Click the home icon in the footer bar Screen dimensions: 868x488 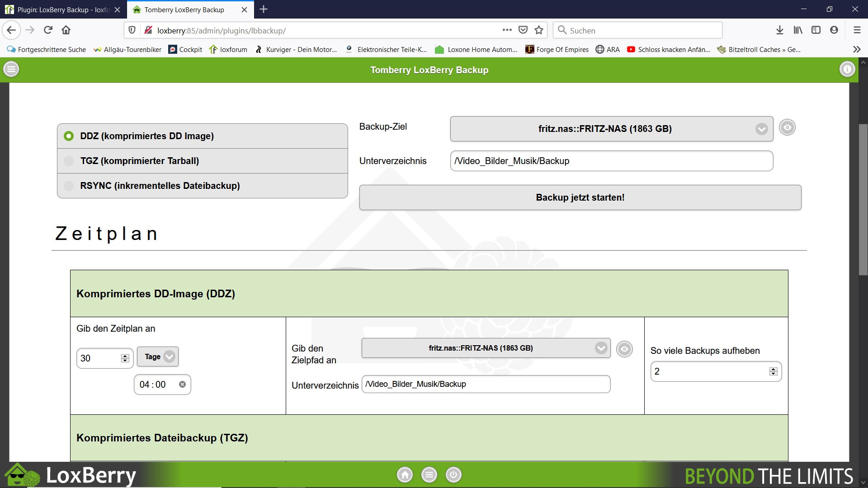coord(405,475)
